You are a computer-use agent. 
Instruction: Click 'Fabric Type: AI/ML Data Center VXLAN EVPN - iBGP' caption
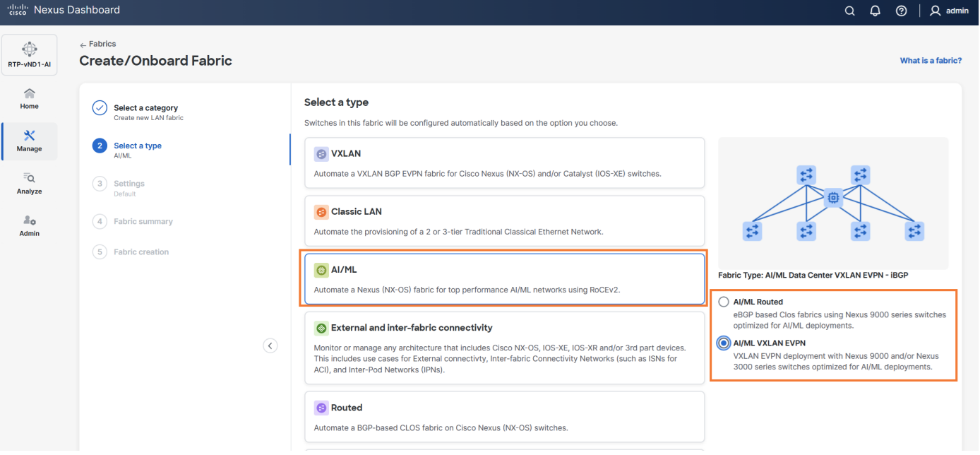(813, 276)
